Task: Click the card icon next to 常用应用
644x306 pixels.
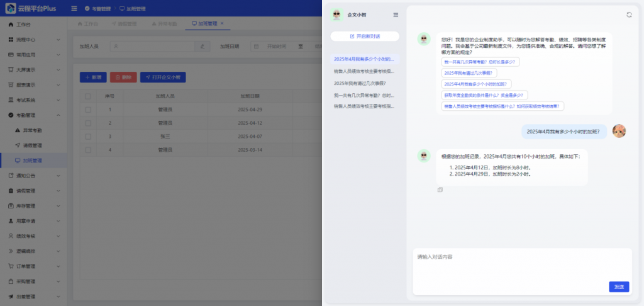Action: click(x=11, y=55)
